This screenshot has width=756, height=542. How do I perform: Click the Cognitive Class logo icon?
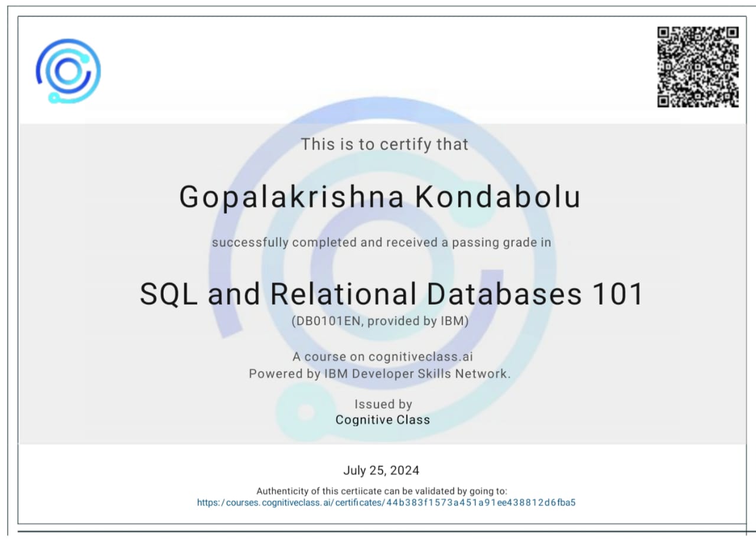[68, 71]
